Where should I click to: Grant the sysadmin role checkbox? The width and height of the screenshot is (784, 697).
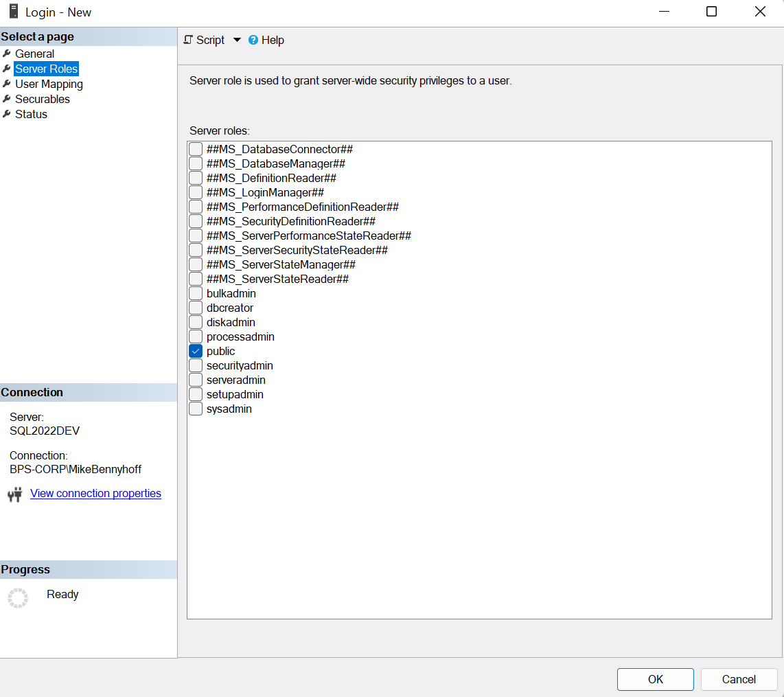point(196,409)
